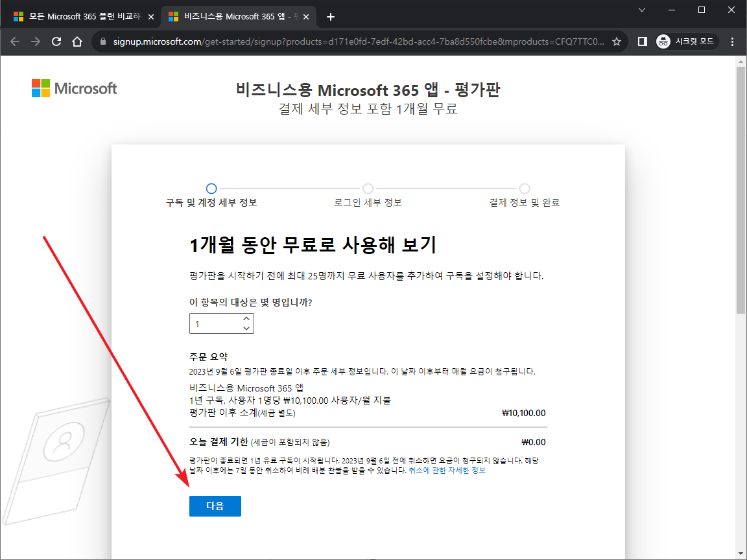Bookmark this page with the star icon

(617, 41)
